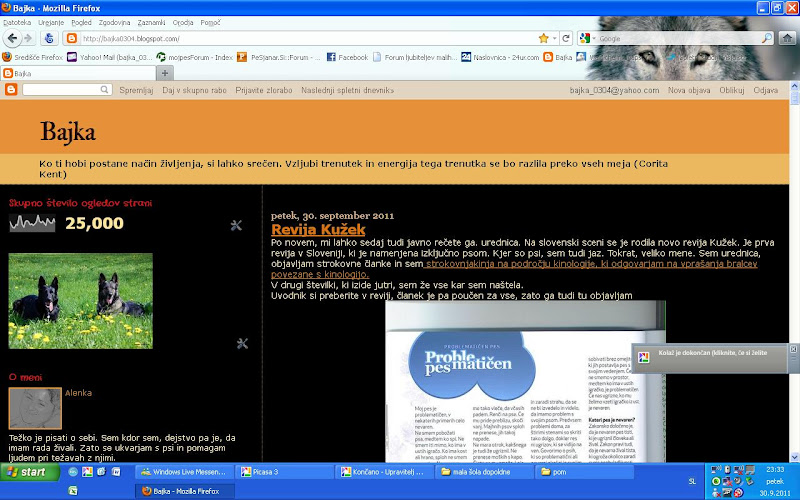Launch Picasa from quick launch icon
Screen dimensions: 800x500
pos(87,472)
